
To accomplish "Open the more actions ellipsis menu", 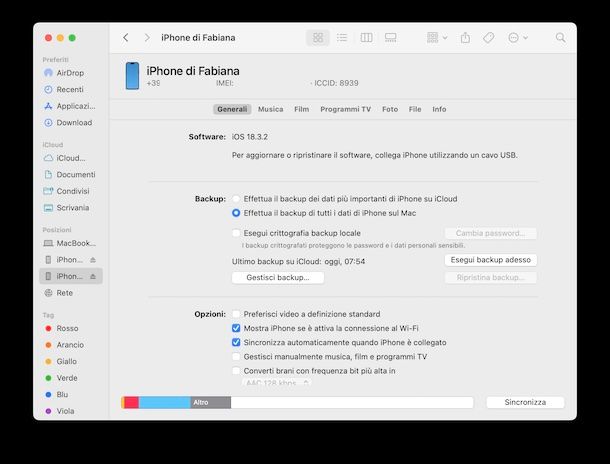I will click(517, 38).
